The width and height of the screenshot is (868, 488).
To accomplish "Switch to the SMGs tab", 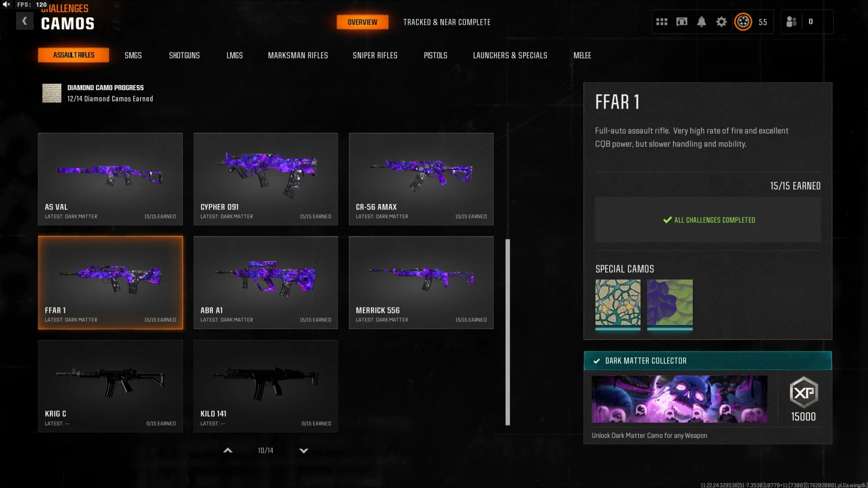I will click(133, 56).
